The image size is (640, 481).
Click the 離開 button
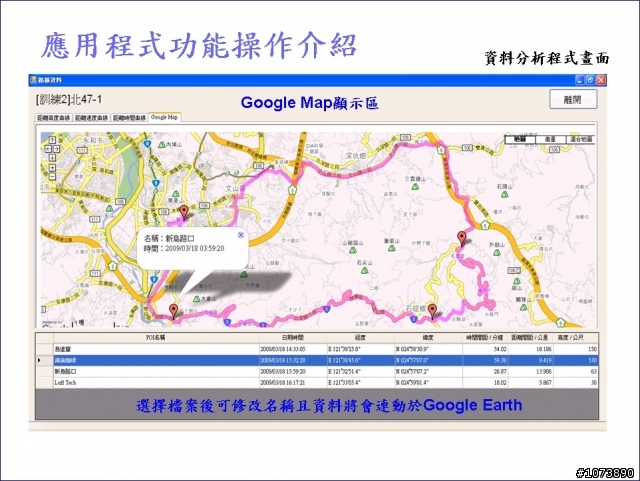[573, 99]
